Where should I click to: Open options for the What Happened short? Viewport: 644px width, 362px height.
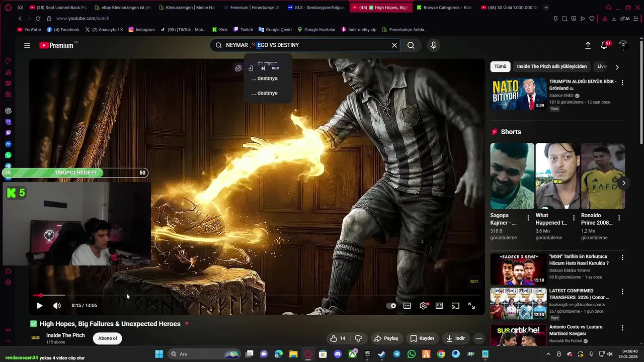(574, 218)
